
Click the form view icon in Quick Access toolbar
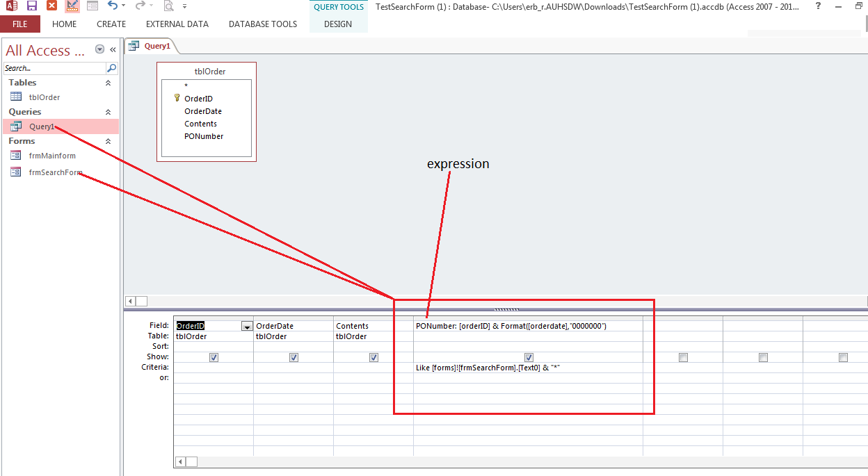point(93,6)
